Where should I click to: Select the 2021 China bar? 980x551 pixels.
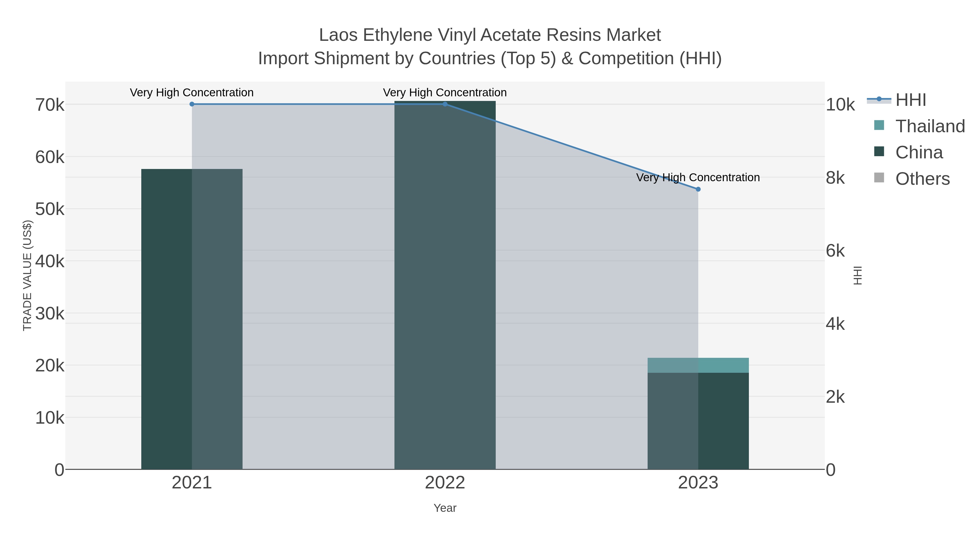(x=192, y=319)
